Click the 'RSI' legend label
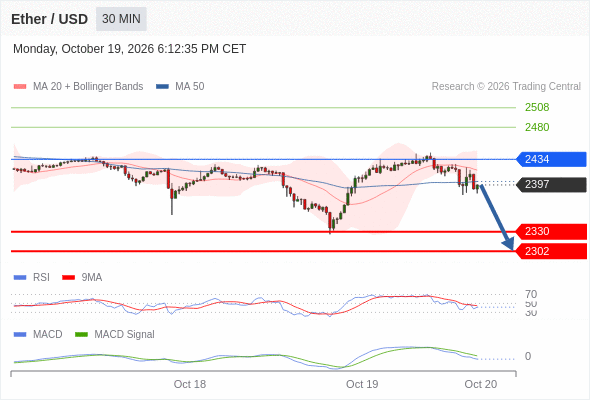Screen dimensions: 590x400 pos(41,278)
